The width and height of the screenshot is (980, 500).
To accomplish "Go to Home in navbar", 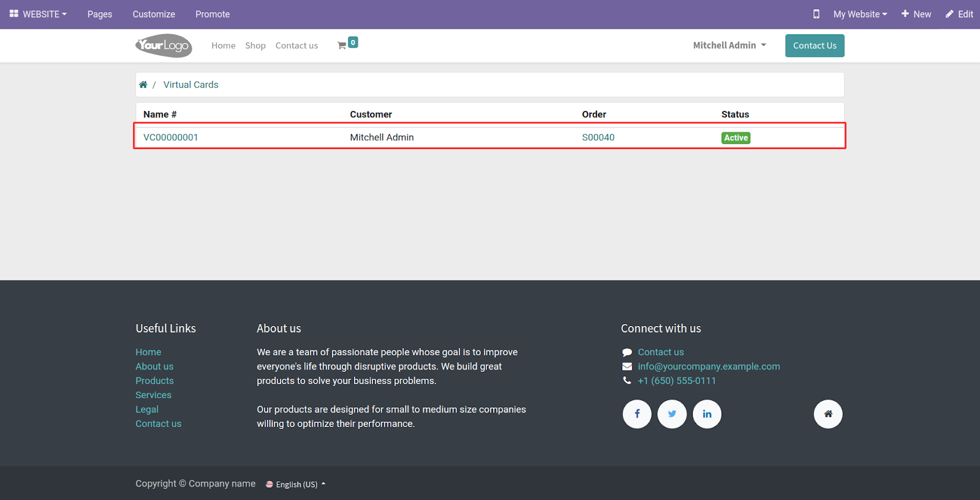I will (224, 45).
